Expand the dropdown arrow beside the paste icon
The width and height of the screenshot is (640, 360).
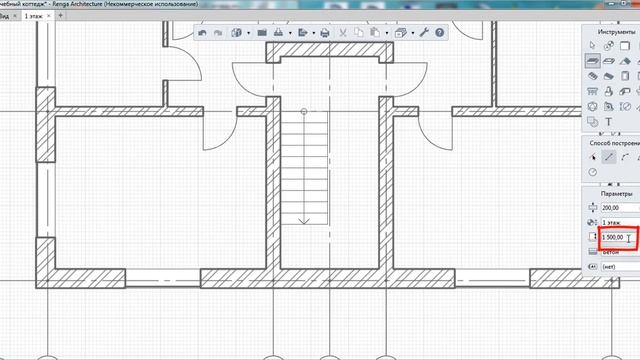(387, 33)
